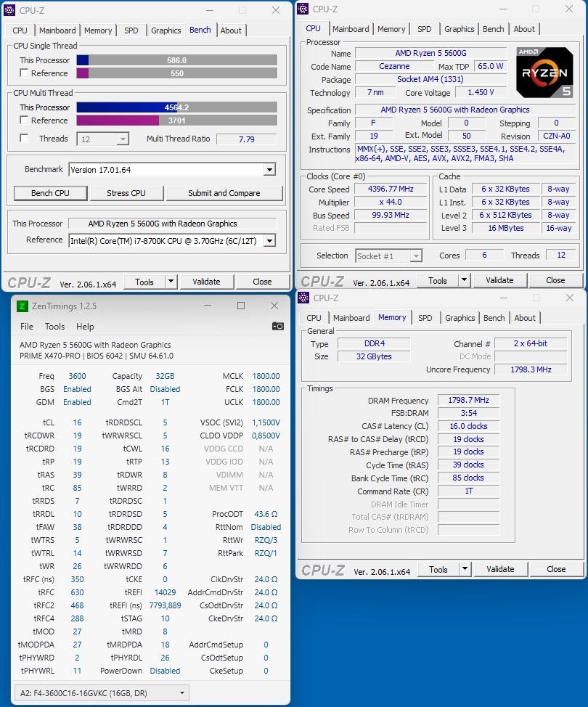The image size is (588, 707).
Task: Click the tREFI value 14029
Action: [x=165, y=592]
